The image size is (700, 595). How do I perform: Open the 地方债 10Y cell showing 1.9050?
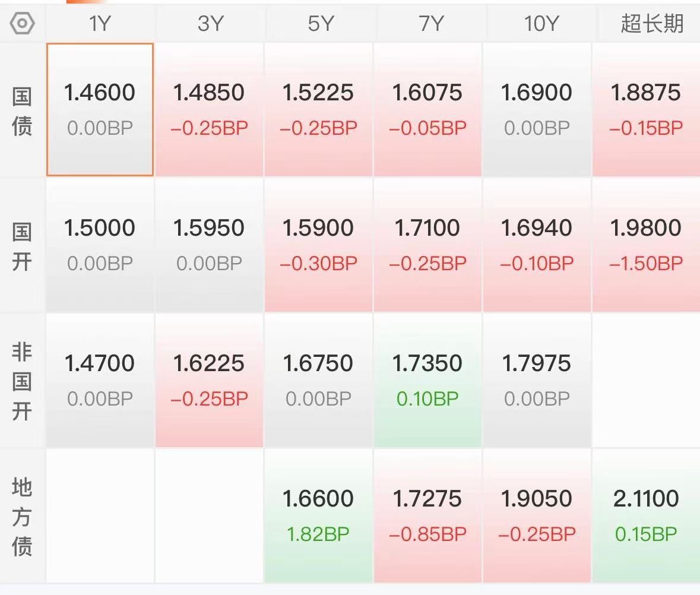(x=537, y=515)
